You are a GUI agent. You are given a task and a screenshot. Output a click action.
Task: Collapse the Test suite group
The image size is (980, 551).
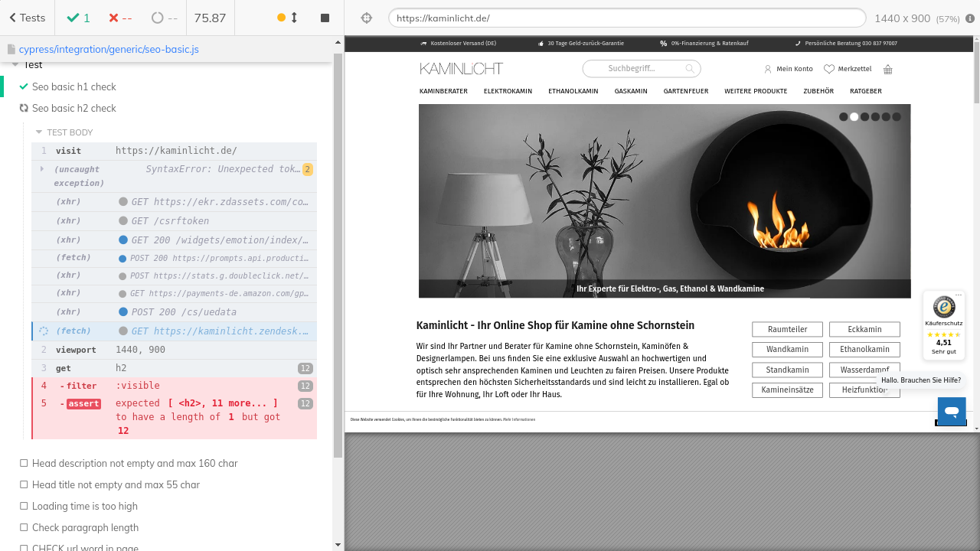(x=15, y=65)
